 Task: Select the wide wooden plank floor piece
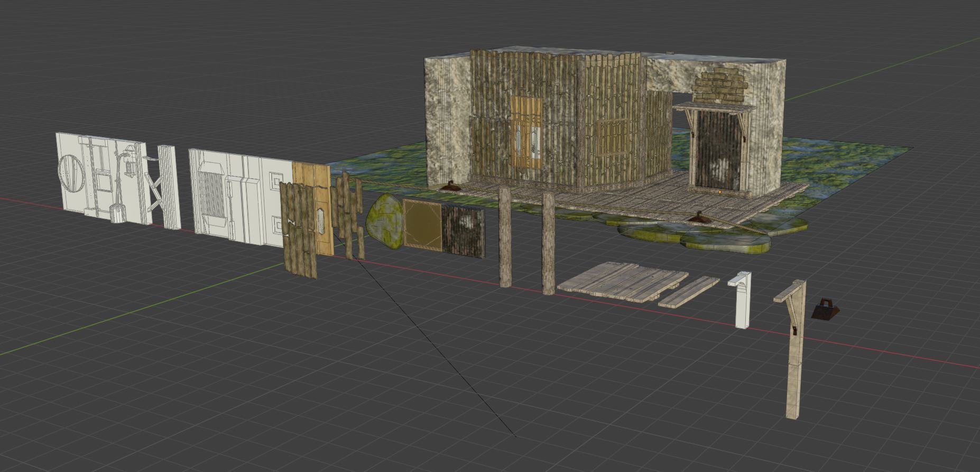624,282
